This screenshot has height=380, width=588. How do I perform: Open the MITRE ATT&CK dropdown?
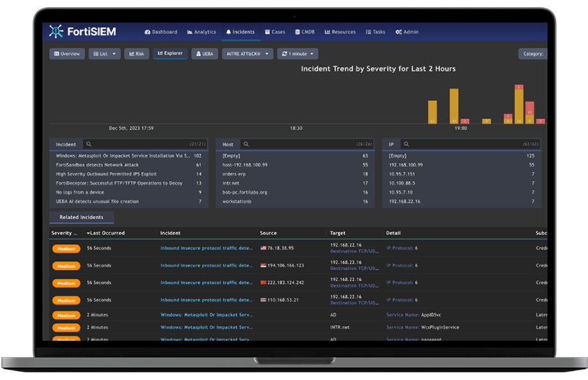(247, 54)
